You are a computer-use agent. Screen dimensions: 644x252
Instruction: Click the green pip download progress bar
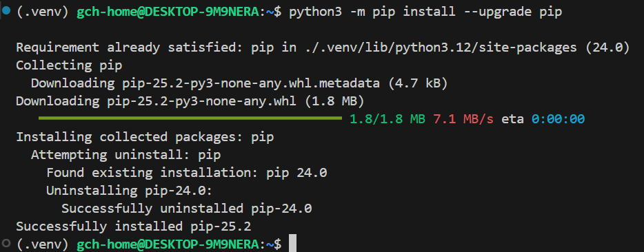[x=190, y=118]
